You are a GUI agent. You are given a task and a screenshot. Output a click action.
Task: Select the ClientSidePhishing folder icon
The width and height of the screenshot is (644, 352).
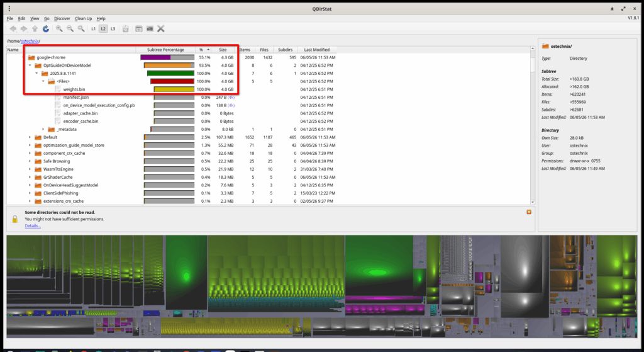(38, 193)
